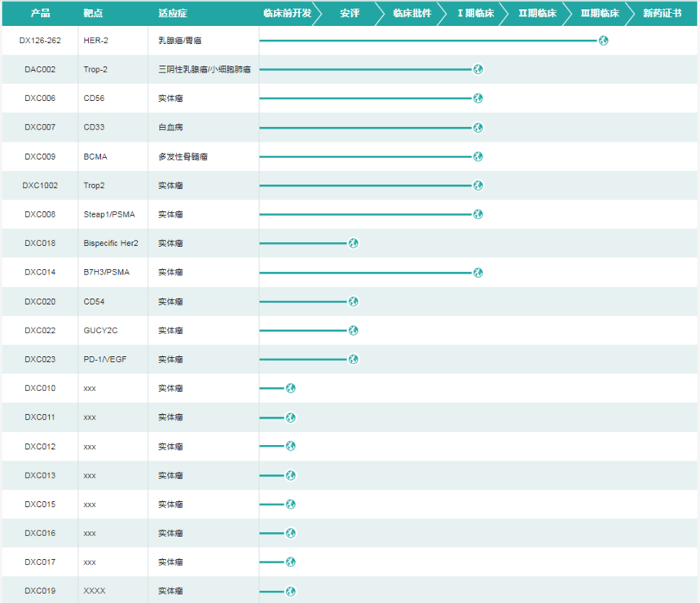Select the 临床前开发 stage header
The width and height of the screenshot is (700, 603).
coord(287,13)
